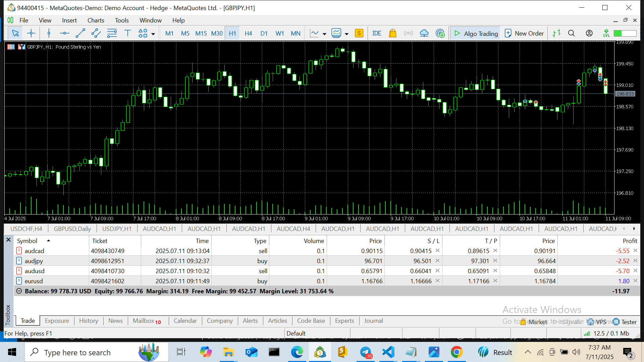Screen dimensions: 644x362
Task: Open the Insert menu
Action: click(69, 20)
